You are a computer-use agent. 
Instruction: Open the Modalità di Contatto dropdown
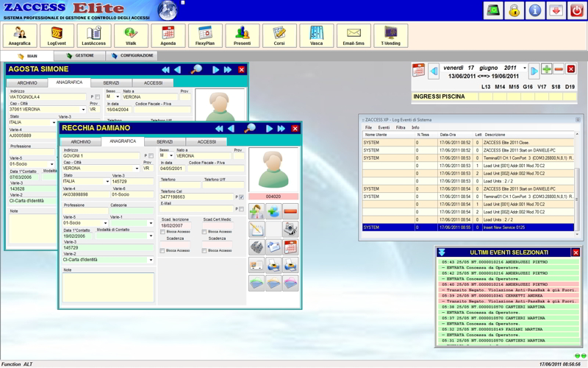point(151,236)
